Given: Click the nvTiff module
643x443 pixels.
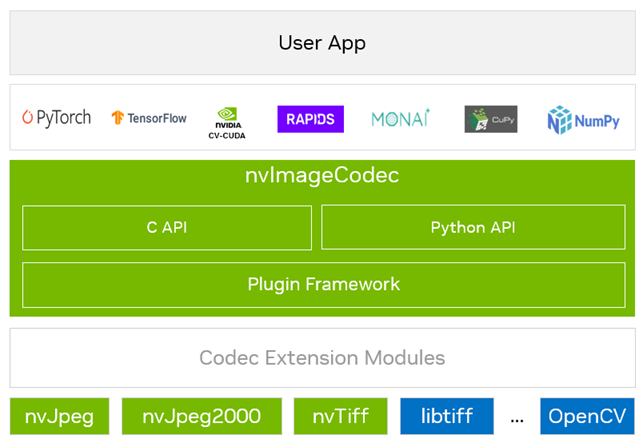Looking at the screenshot, I should [340, 416].
